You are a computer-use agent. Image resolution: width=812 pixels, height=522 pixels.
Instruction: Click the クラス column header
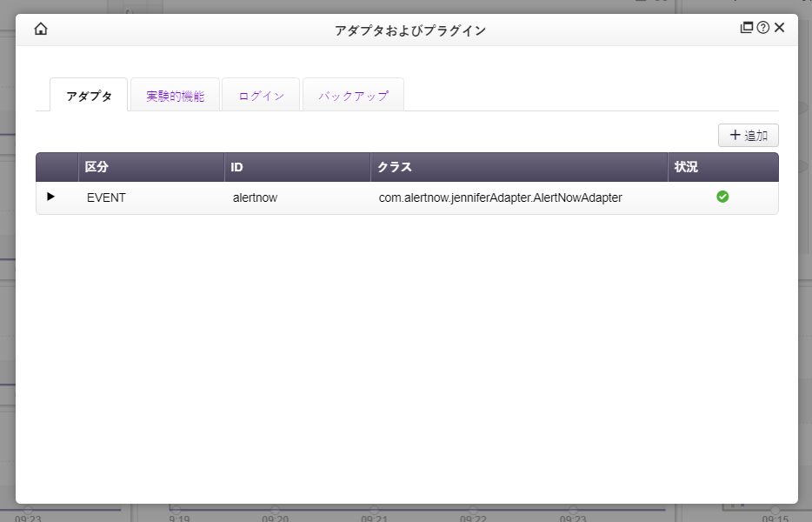pyautogui.click(x=394, y=167)
